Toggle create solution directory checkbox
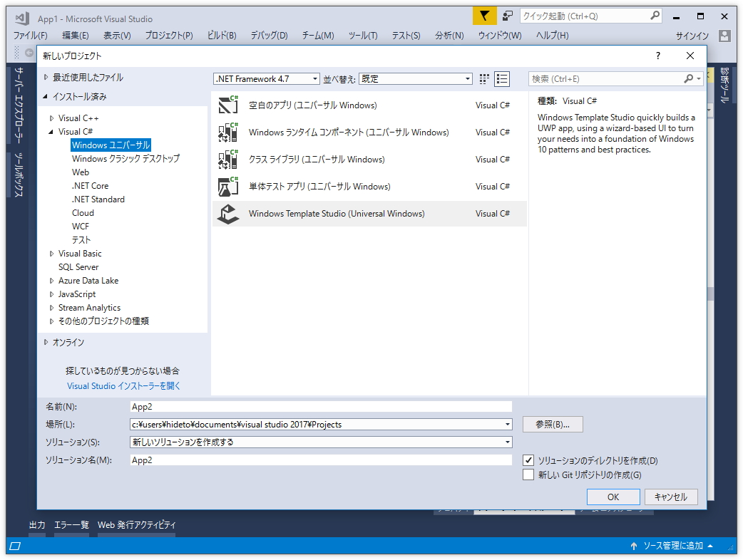Image resolution: width=743 pixels, height=560 pixels. (528, 460)
